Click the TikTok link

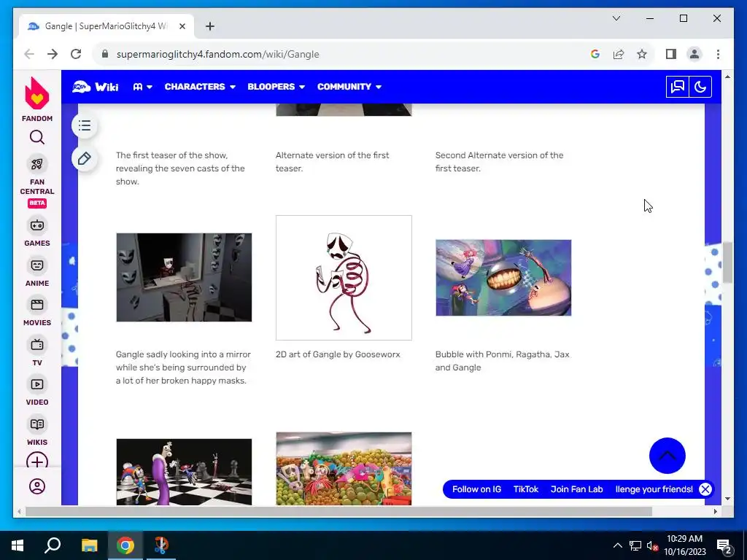click(x=525, y=489)
